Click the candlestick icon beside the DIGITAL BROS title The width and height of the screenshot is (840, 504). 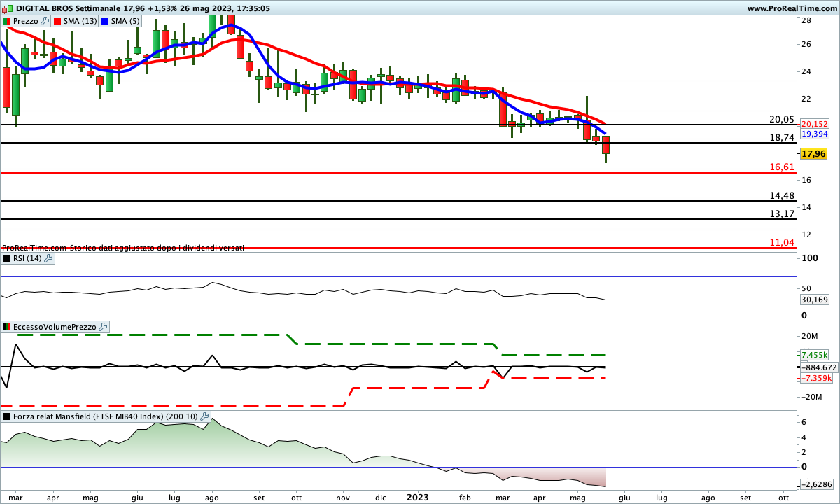point(7,8)
